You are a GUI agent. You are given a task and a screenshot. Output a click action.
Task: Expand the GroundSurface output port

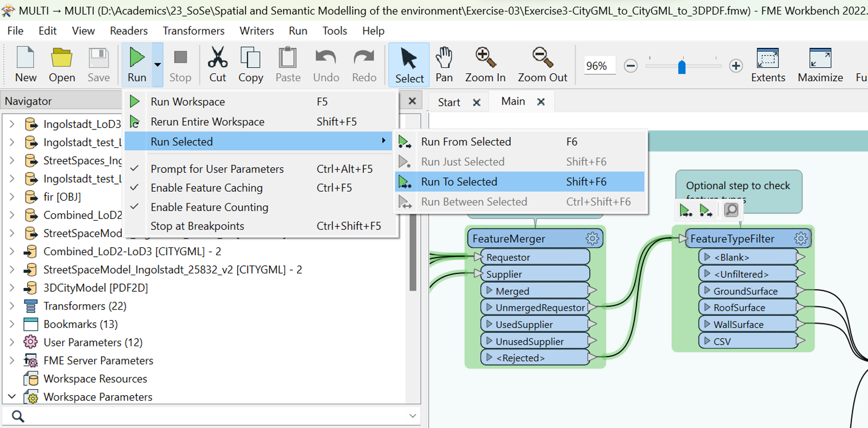[x=706, y=291]
